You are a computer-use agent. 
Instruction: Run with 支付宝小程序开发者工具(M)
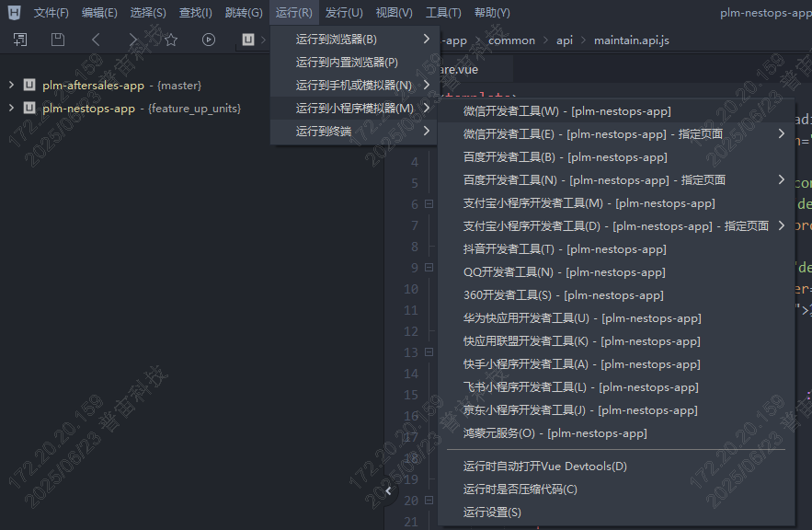(616, 203)
